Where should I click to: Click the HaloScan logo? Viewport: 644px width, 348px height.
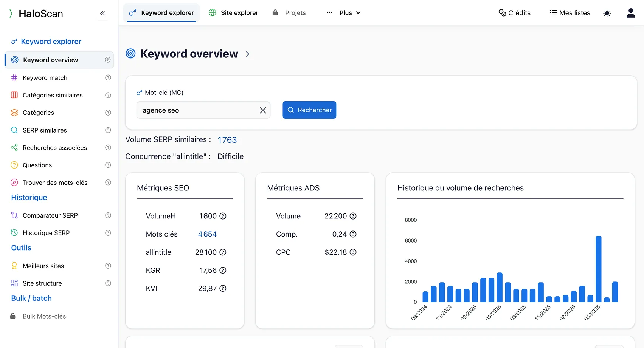[x=36, y=14]
